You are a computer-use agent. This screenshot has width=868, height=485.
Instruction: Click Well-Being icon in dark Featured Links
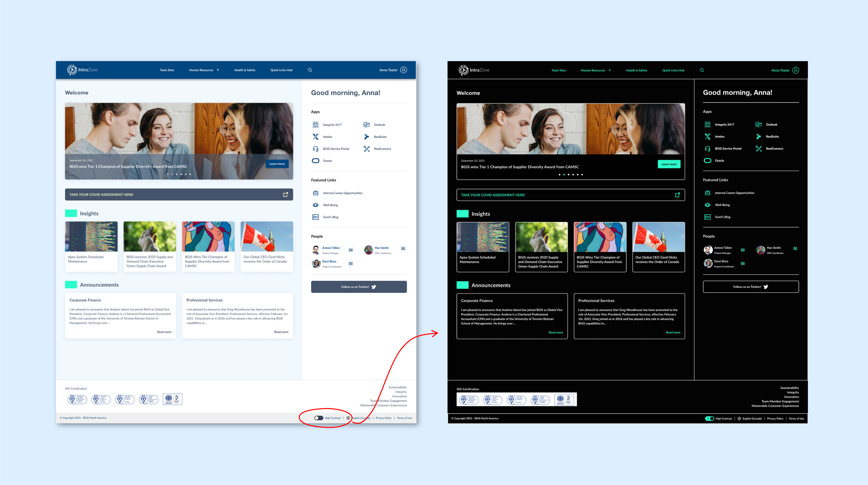pos(707,205)
